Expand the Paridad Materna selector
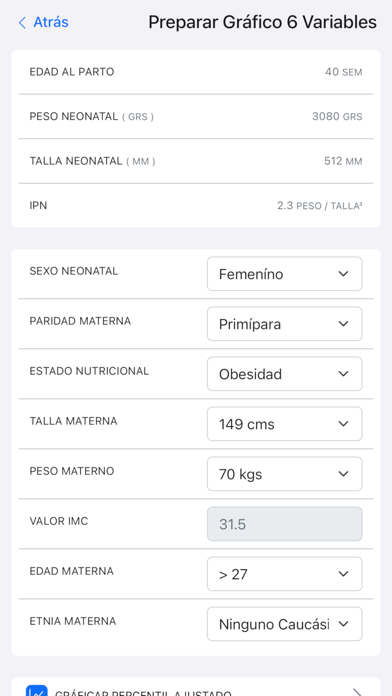The width and height of the screenshot is (392, 696). click(x=285, y=324)
